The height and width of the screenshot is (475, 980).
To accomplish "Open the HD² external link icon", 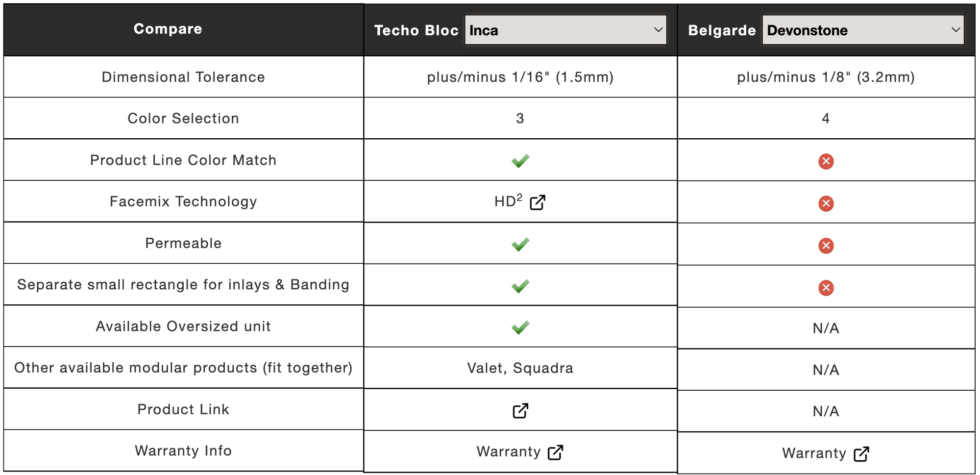I will pos(538,202).
